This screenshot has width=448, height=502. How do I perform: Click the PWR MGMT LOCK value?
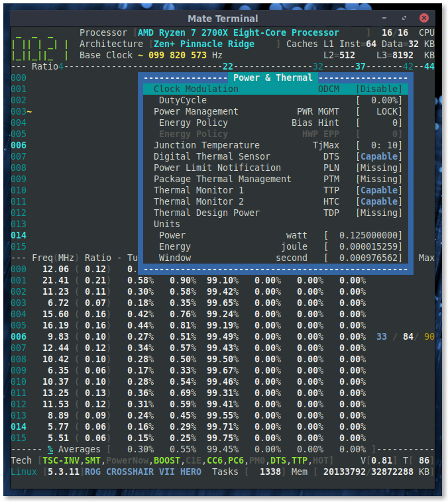[x=379, y=111]
